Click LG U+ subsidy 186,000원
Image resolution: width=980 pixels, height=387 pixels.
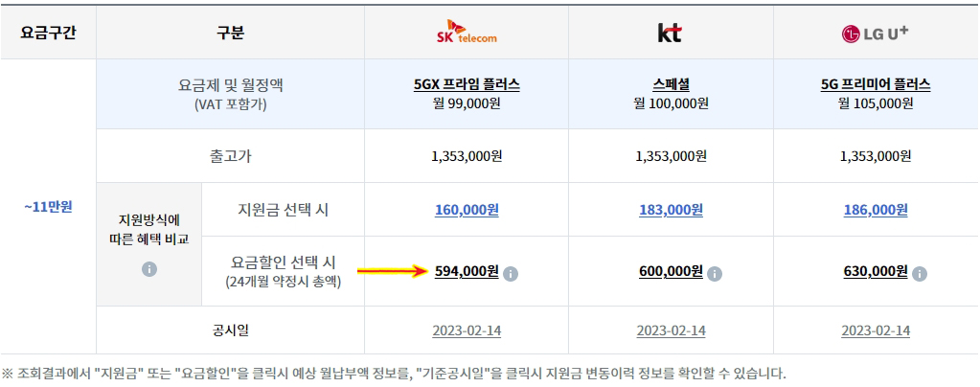[x=876, y=211]
